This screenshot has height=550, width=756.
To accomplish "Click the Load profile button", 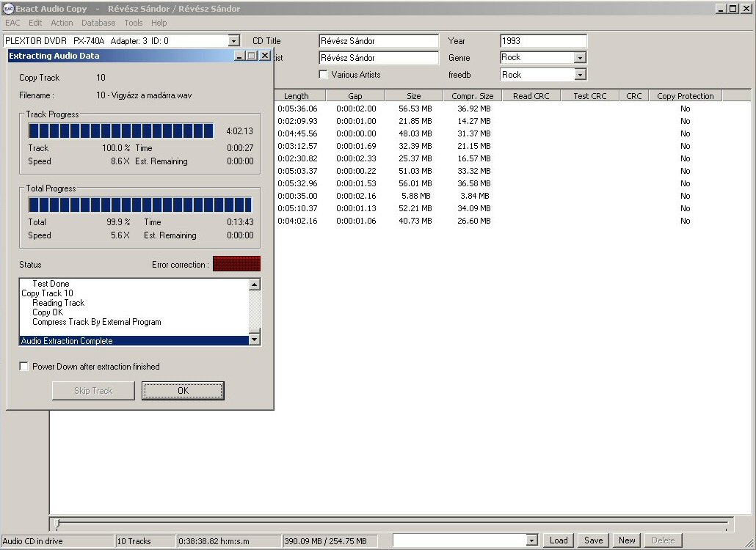I will (559, 540).
